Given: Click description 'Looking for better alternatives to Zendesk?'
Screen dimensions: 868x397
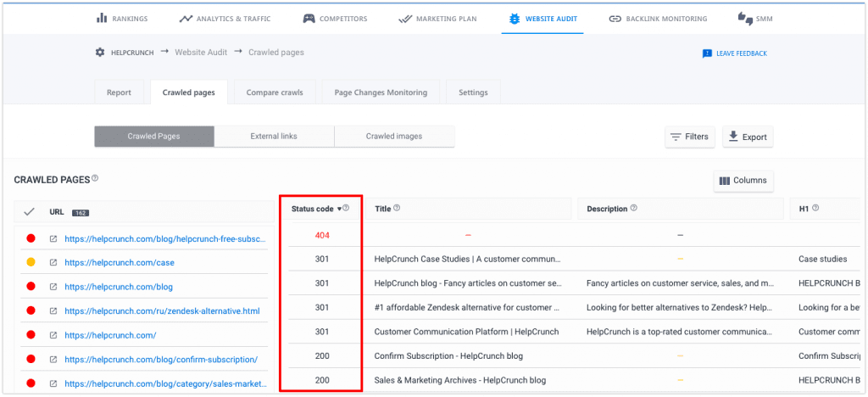Looking at the screenshot, I should (681, 307).
